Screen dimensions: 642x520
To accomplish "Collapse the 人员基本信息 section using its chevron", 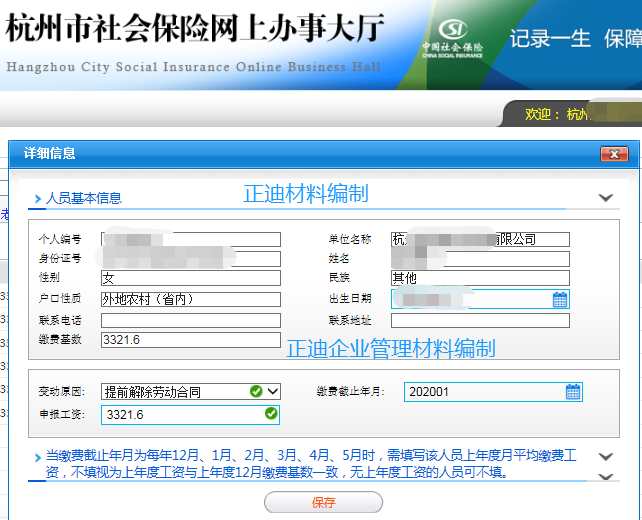I will tap(605, 198).
